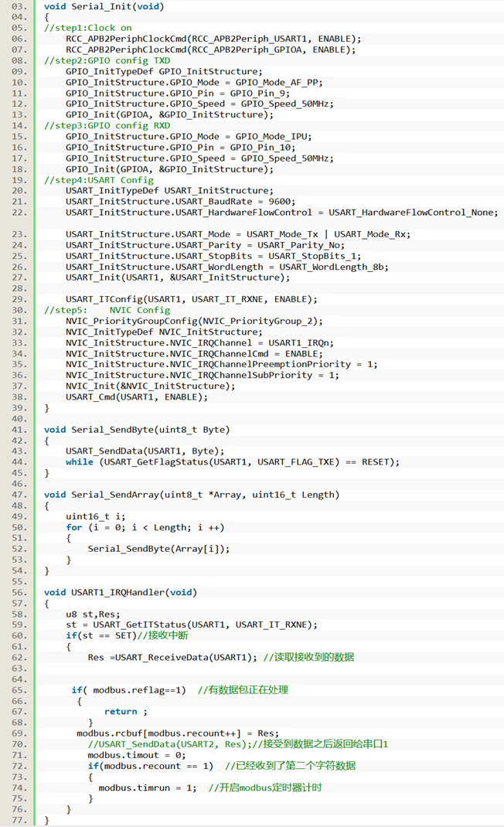The height and width of the screenshot is (827, 504).
Task: Click the line 'GPIO_InitTypeDef GPIO_InitStructure;'
Action: [x=164, y=72]
